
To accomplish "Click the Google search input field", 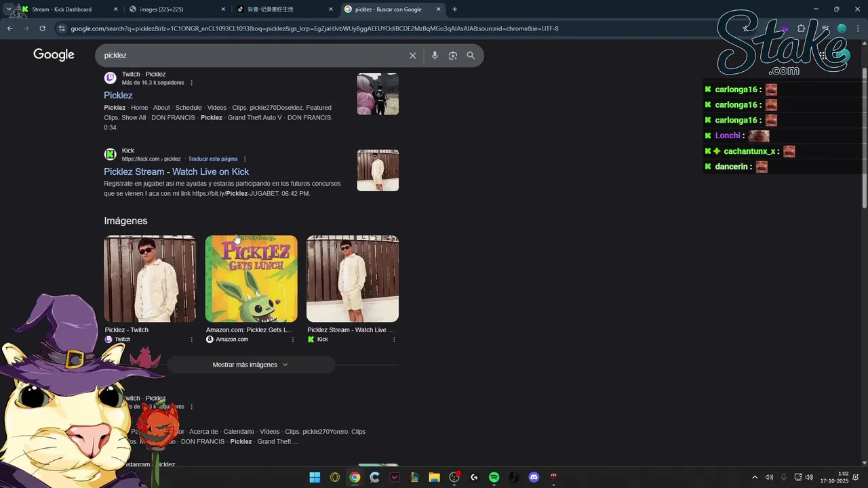I will point(251,56).
